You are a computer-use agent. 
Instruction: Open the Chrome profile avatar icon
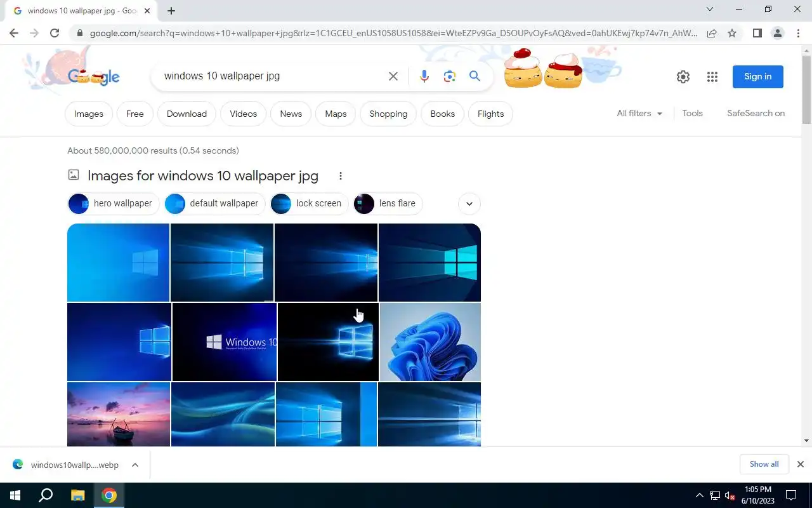coord(778,33)
